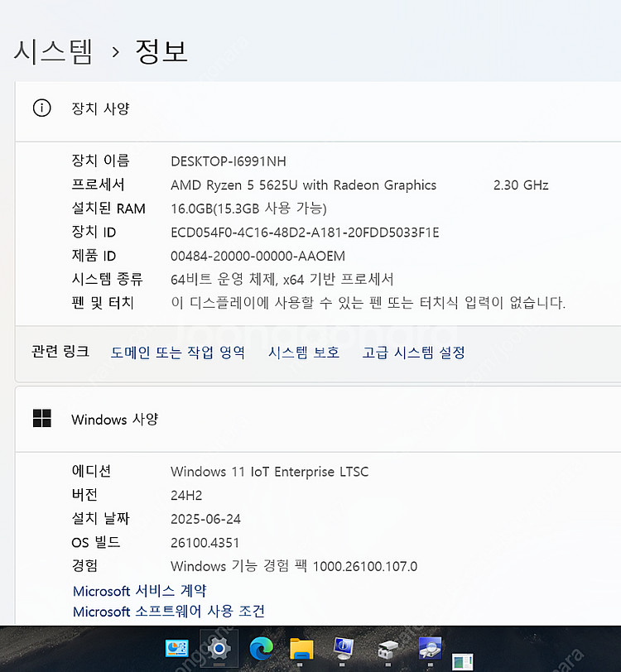Open the system information monitor icon
The width and height of the screenshot is (621, 672).
click(x=343, y=649)
